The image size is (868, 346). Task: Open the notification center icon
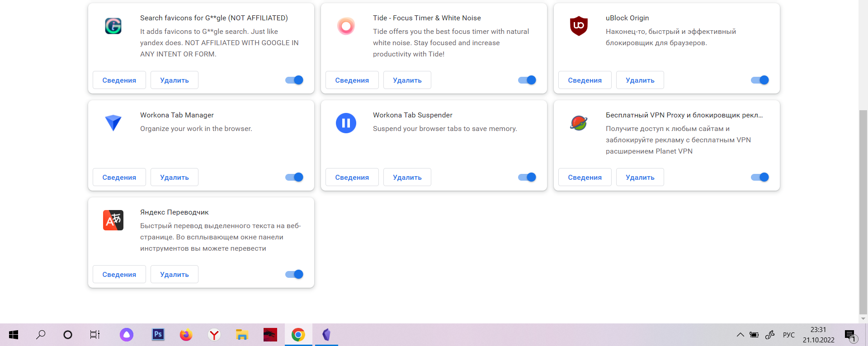tap(850, 336)
